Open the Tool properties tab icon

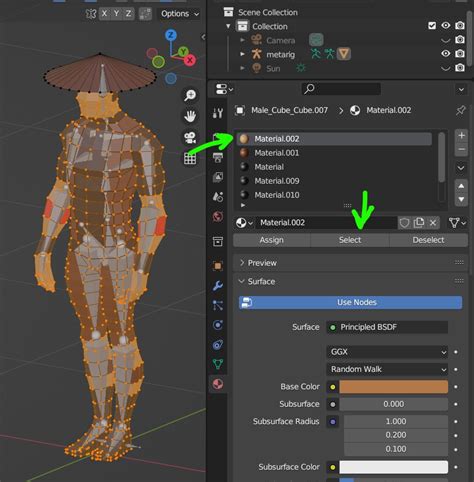[x=218, y=113]
